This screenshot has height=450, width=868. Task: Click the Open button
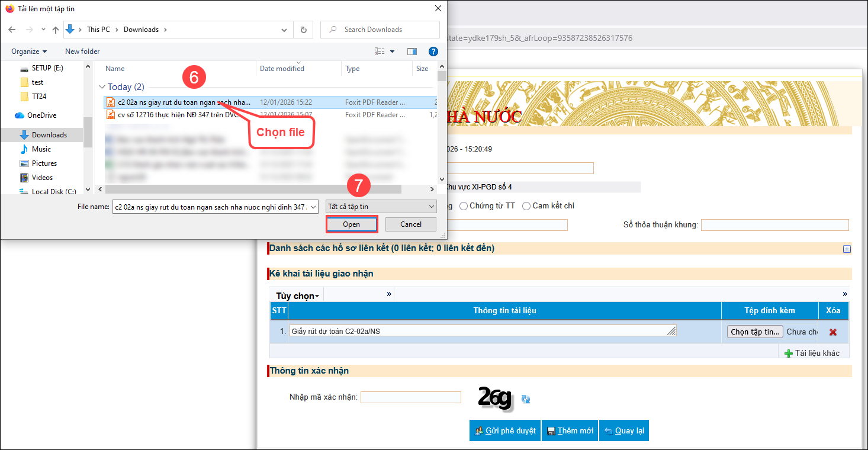351,225
